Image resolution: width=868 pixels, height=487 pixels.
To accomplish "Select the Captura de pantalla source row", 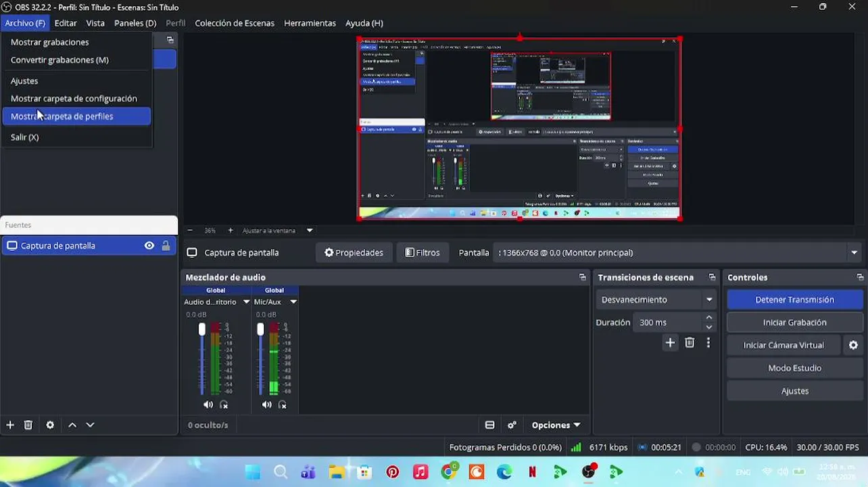I will [x=89, y=246].
